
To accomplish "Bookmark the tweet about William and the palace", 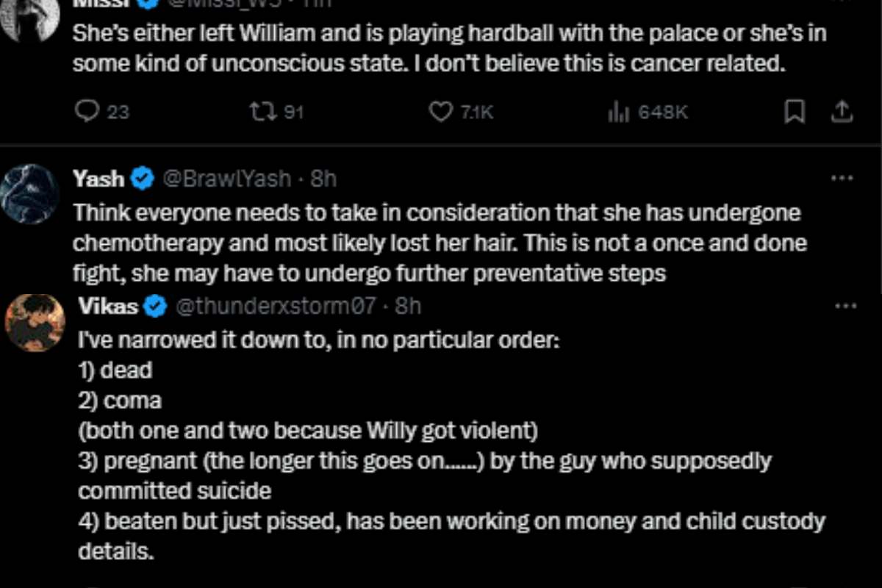I will 795,112.
